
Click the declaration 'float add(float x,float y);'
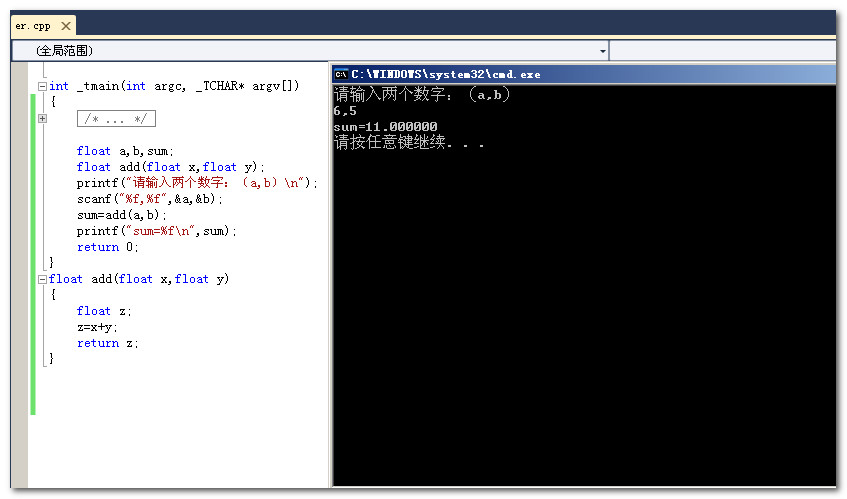pyautogui.click(x=171, y=167)
